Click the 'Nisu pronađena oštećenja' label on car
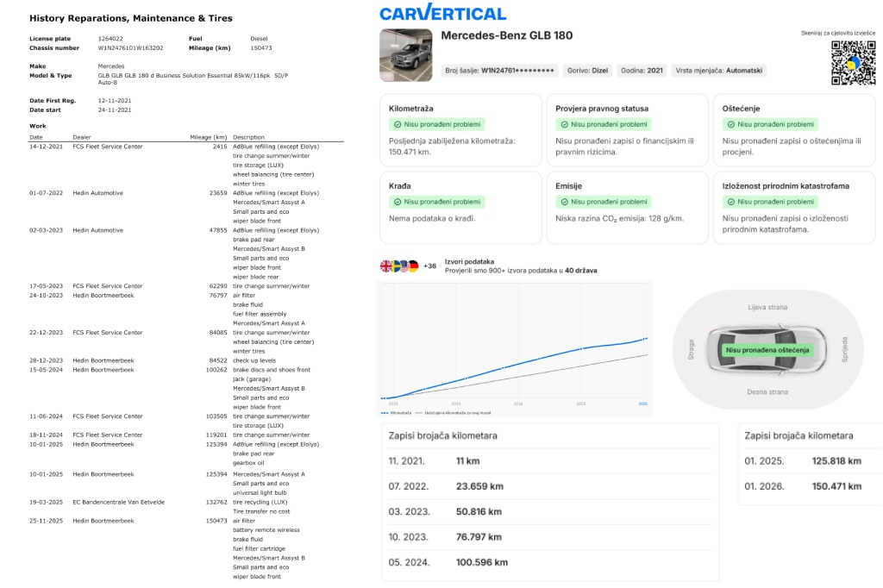 coord(767,350)
